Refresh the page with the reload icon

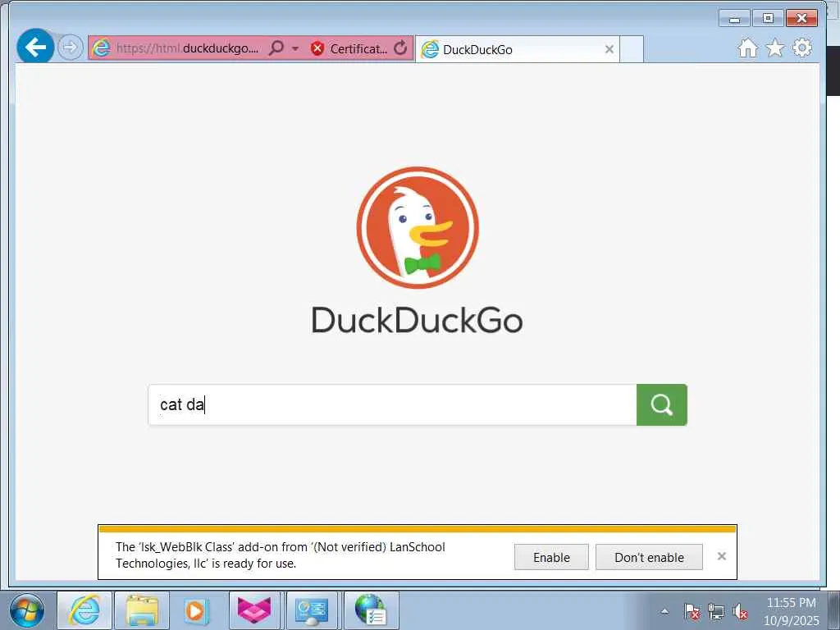(x=400, y=48)
